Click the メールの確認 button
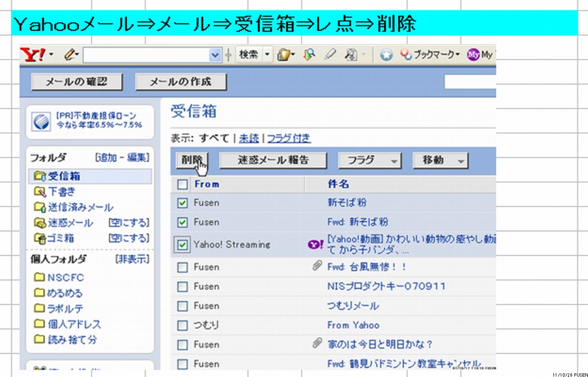588x377 pixels. tap(76, 82)
